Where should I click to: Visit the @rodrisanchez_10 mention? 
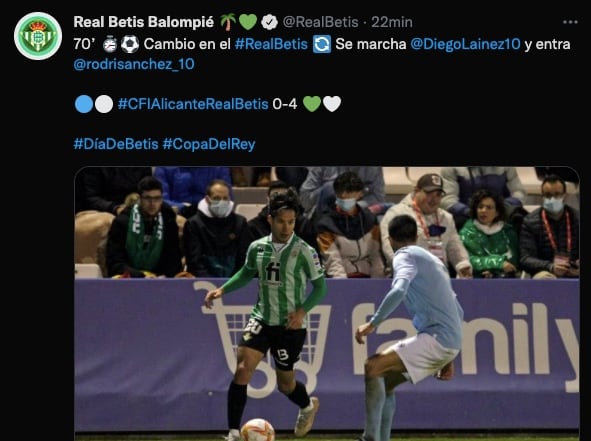point(134,64)
